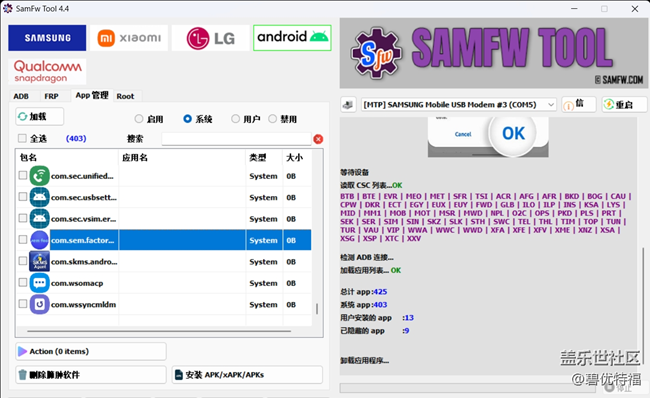Click the com.wsomacp message icon
This screenshot has height=398, width=650.
39,283
